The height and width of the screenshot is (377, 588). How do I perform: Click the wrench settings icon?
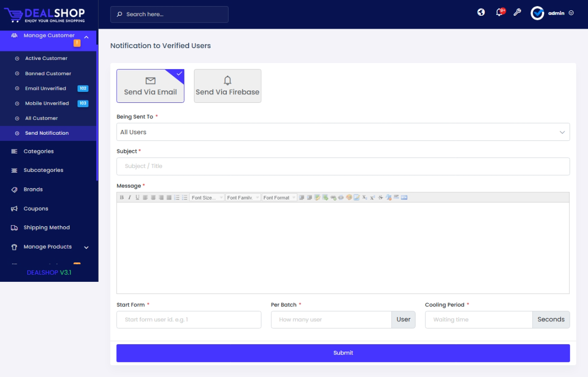click(x=517, y=13)
